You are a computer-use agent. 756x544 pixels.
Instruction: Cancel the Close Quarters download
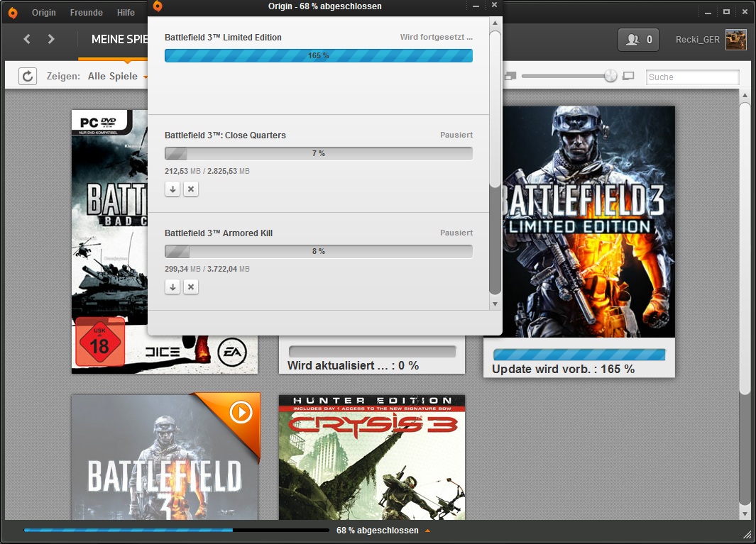(191, 189)
